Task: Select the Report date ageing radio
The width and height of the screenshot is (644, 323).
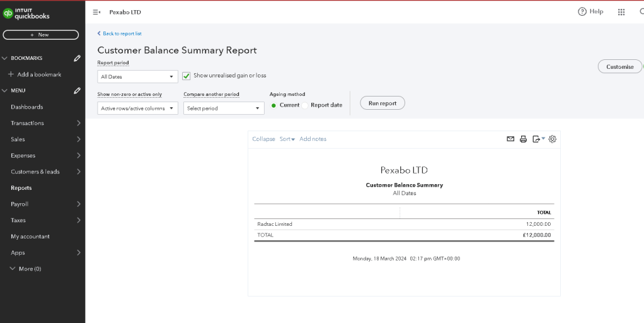Action: (305, 105)
